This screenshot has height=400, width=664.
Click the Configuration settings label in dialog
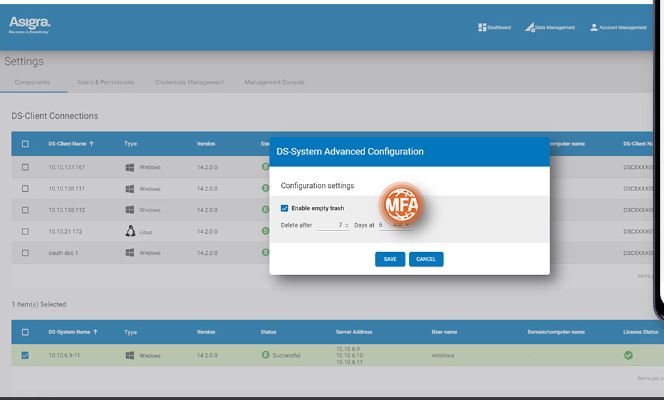tap(317, 186)
